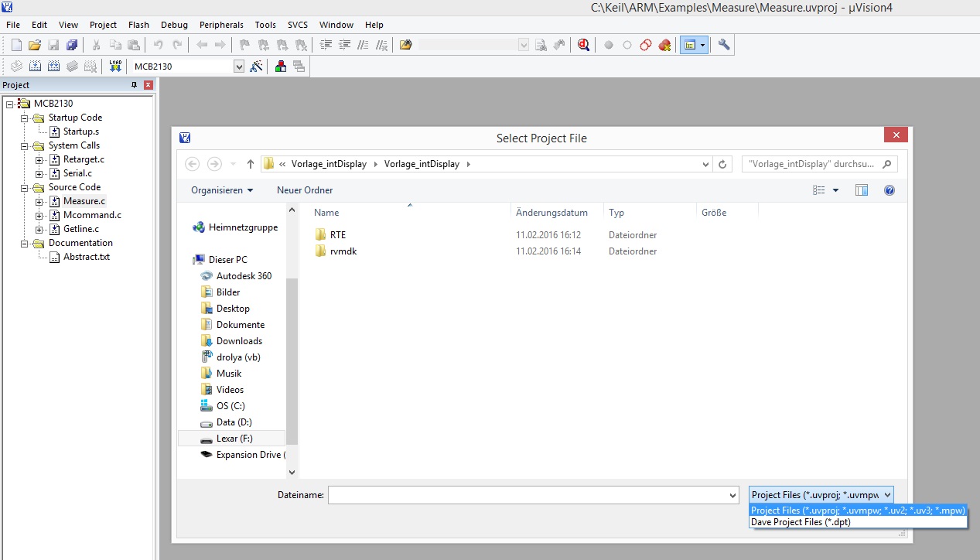Open the Dateiname dropdown arrow
Image resolution: width=980 pixels, height=560 pixels.
coord(732,495)
